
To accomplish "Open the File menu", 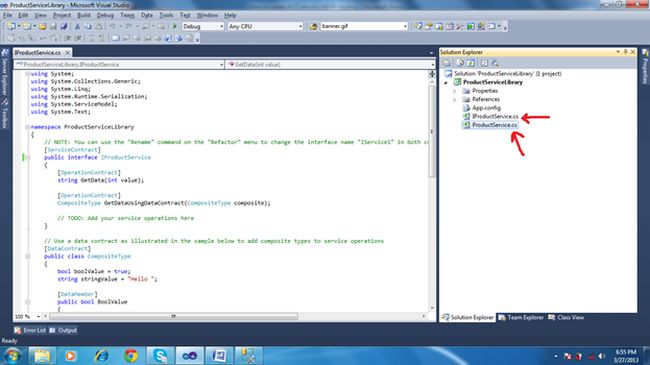I will tap(7, 15).
